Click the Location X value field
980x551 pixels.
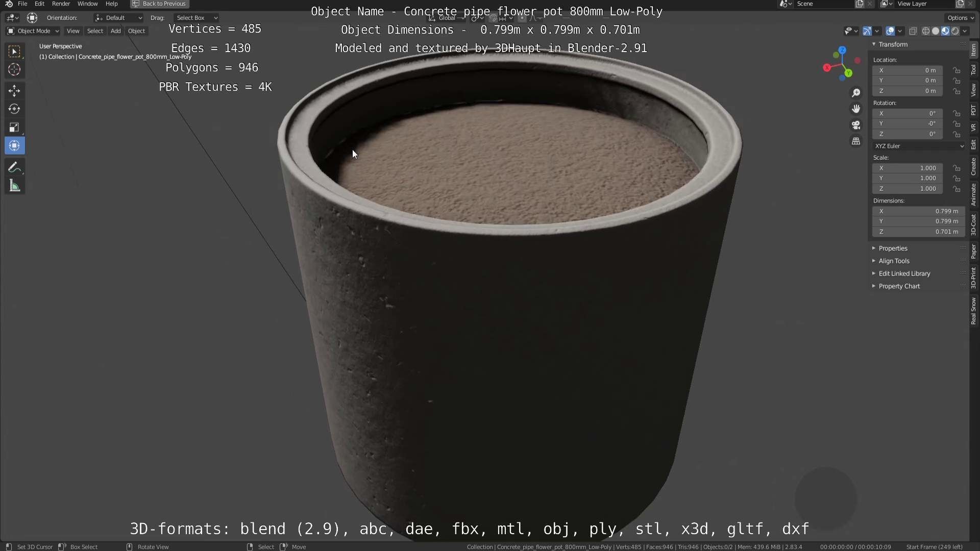908,70
